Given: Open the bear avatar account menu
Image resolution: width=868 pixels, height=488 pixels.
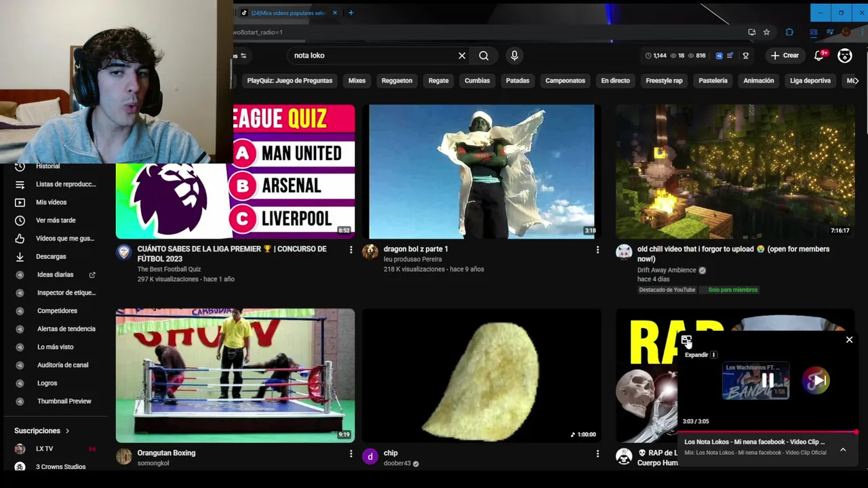Looking at the screenshot, I should (845, 56).
